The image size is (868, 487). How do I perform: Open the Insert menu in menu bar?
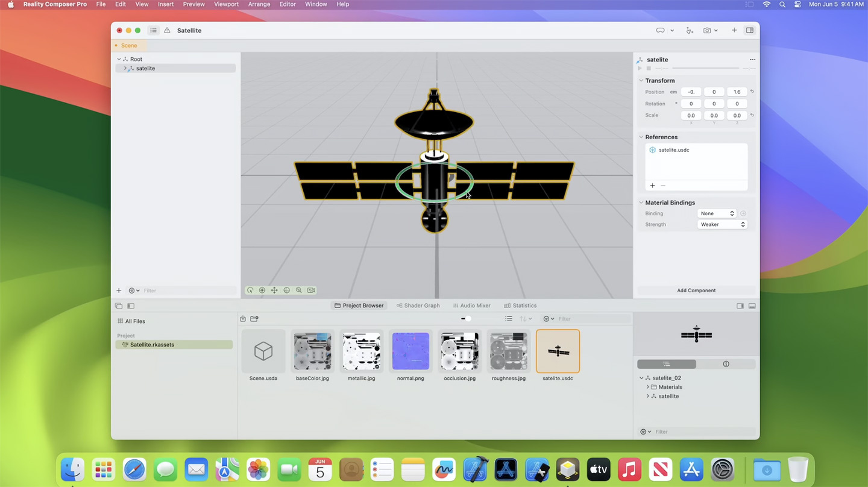[166, 4]
